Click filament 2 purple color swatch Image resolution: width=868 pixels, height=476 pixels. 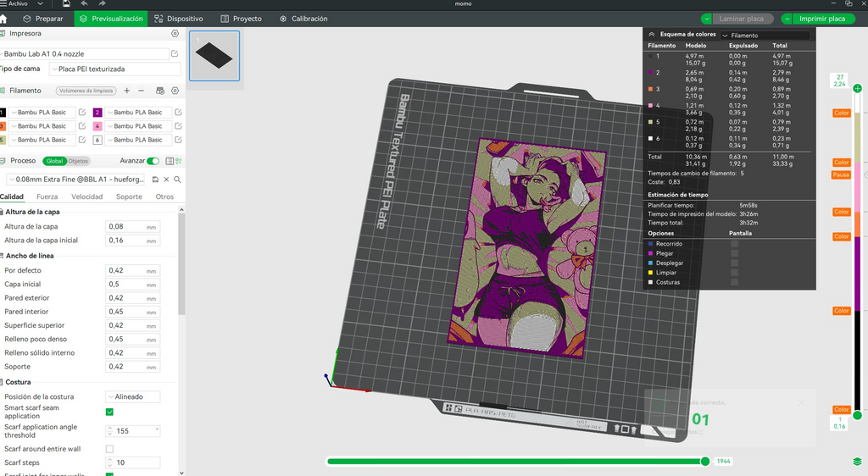tap(97, 113)
